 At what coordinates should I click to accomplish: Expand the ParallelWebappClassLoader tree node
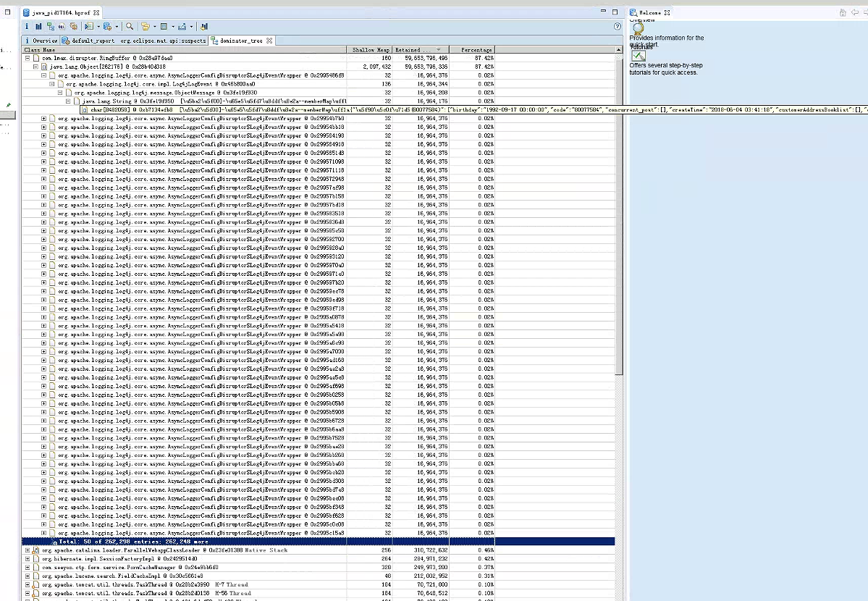point(28,550)
